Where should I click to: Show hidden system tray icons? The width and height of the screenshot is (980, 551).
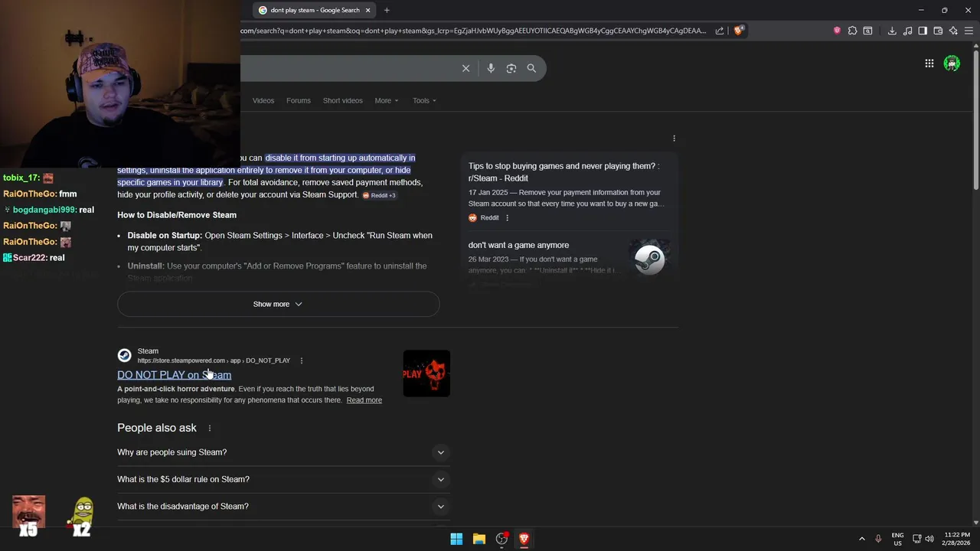pyautogui.click(x=861, y=539)
